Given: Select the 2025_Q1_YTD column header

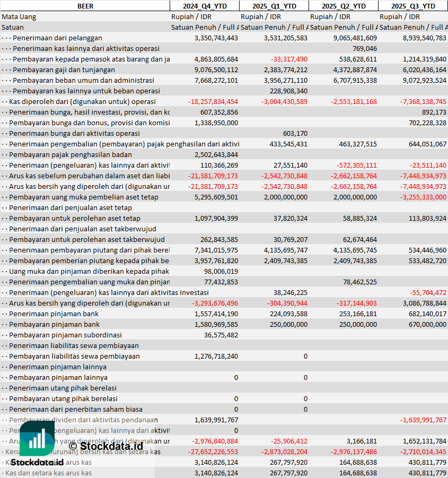Looking at the screenshot, I should (274, 6).
